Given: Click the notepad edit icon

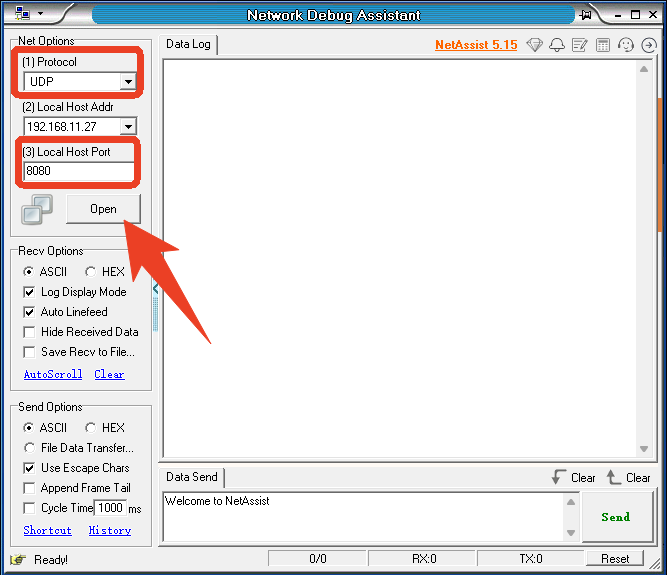Looking at the screenshot, I should coord(579,45).
